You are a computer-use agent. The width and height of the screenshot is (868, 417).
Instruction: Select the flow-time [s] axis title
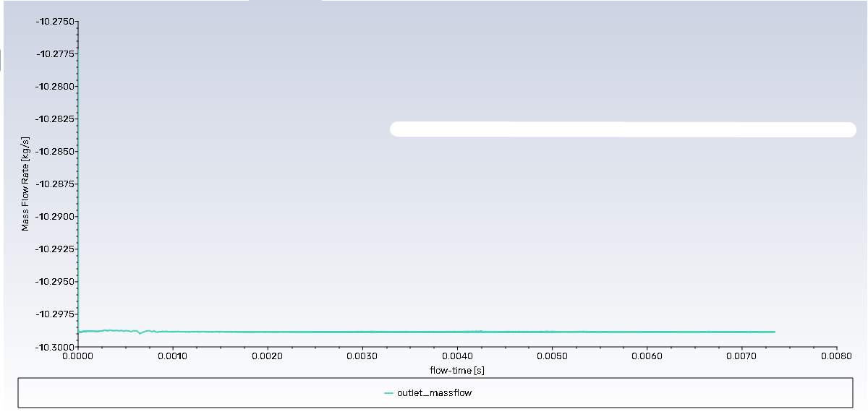[457, 371]
